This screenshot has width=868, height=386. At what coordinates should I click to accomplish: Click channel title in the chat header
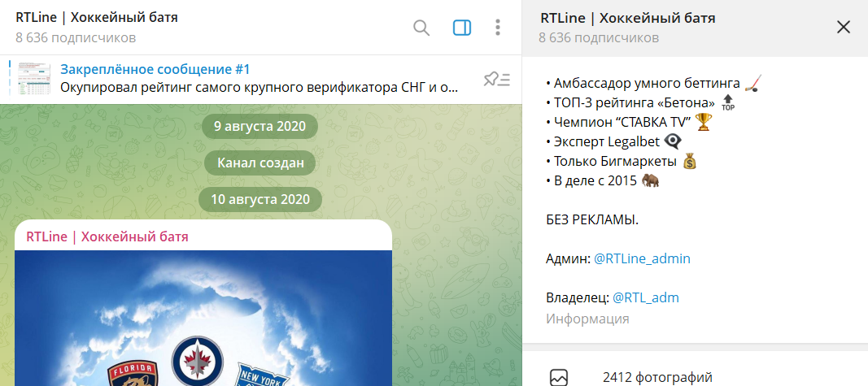click(x=97, y=18)
